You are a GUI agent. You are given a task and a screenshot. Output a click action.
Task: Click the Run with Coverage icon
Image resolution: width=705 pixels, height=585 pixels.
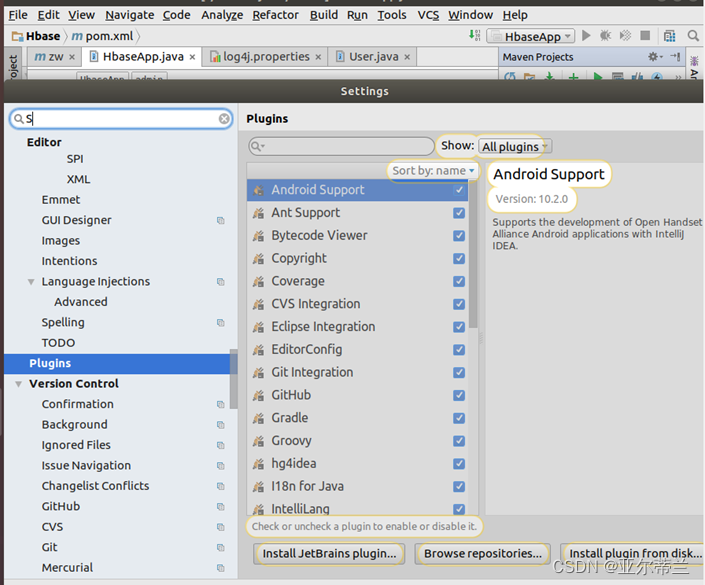625,36
